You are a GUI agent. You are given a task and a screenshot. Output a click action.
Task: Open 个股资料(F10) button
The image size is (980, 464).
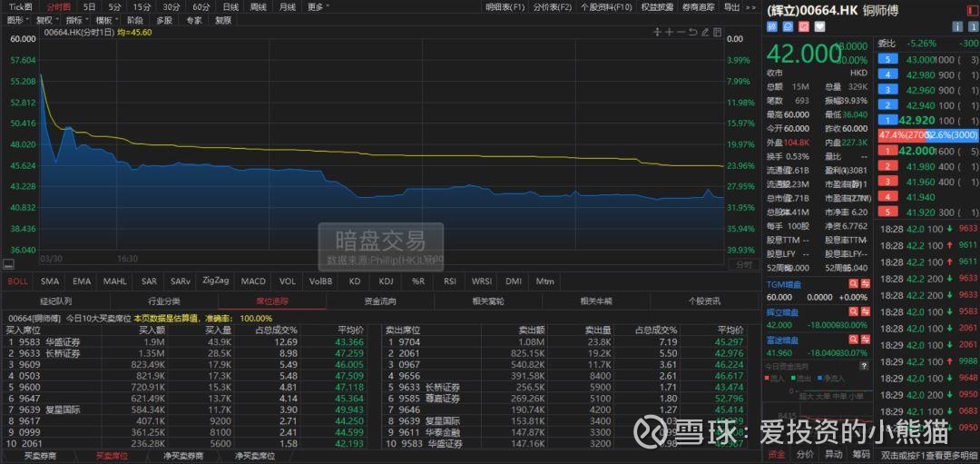605,7
